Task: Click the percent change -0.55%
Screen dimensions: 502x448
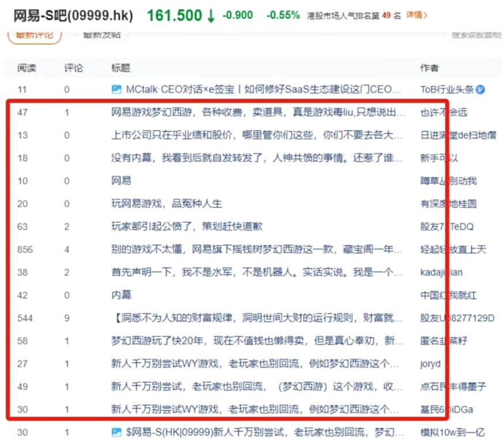Action: coord(283,15)
